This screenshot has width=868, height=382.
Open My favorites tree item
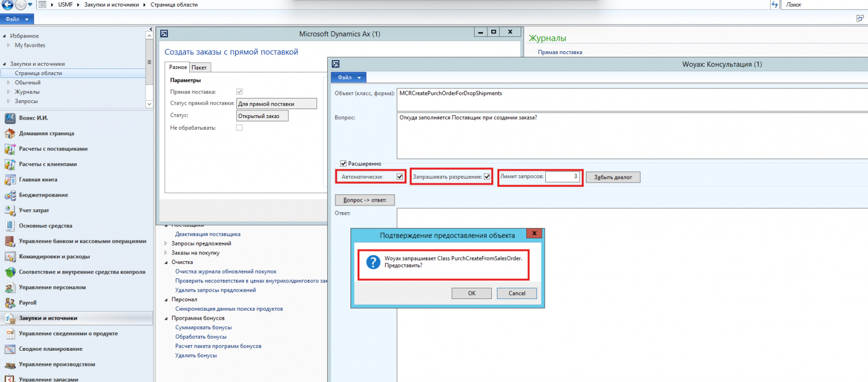coord(30,45)
